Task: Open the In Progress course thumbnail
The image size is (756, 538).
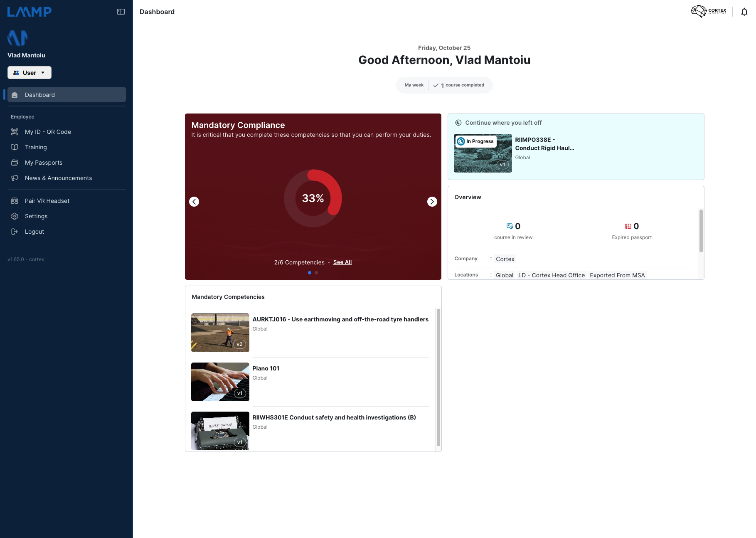Action: pyautogui.click(x=483, y=153)
